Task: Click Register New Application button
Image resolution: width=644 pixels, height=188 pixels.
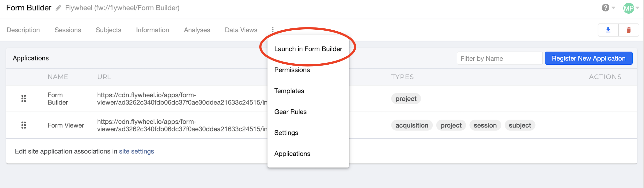Action: (589, 58)
